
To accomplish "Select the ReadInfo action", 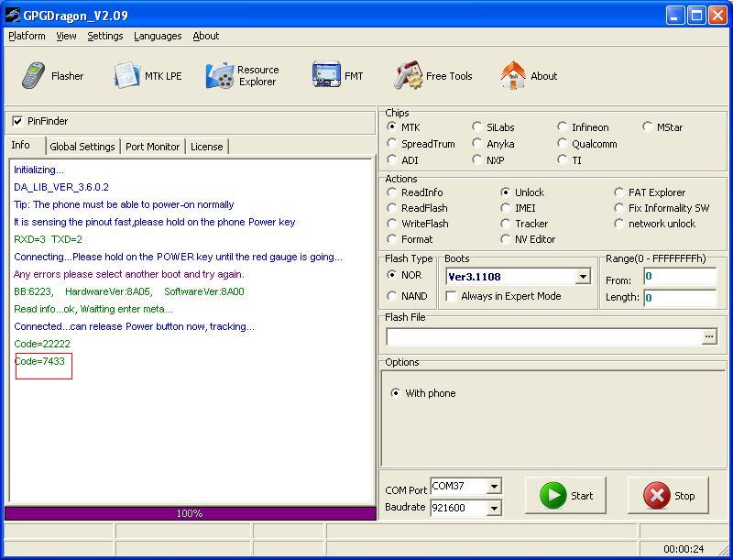I will 392,192.
